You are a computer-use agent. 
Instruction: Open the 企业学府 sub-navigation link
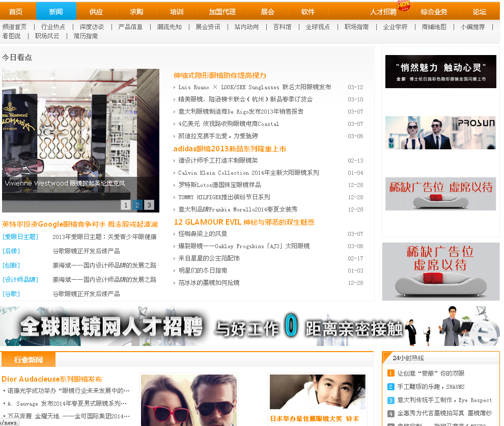[x=395, y=26]
